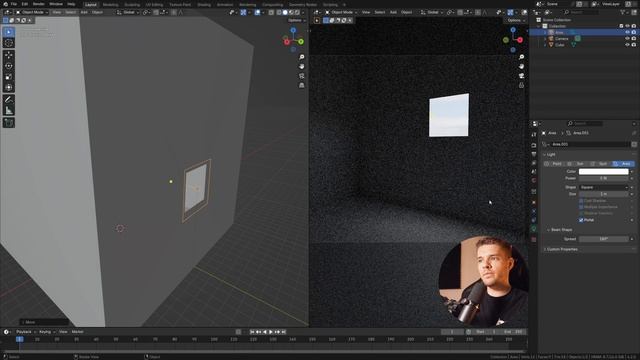Open timeline Marker menu
This screenshot has height=360, width=640.
coord(78,332)
